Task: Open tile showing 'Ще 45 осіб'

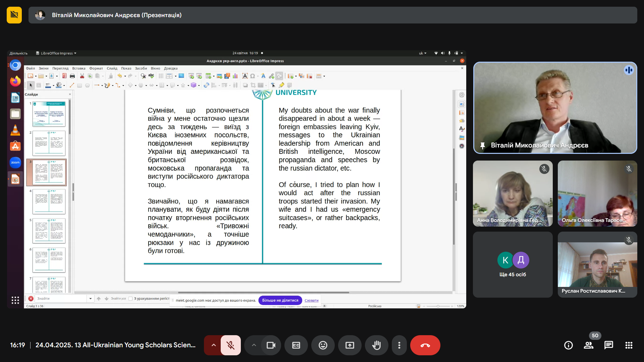Action: (x=513, y=264)
